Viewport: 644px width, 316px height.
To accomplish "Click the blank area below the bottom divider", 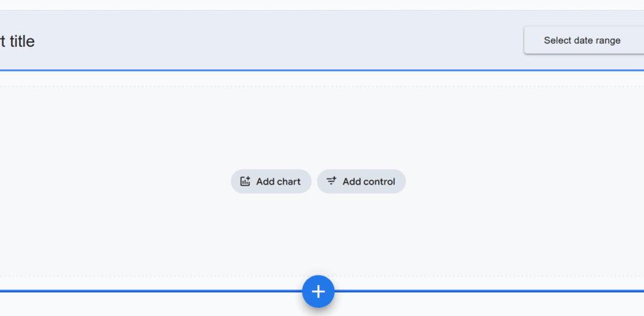I will (x=158, y=306).
